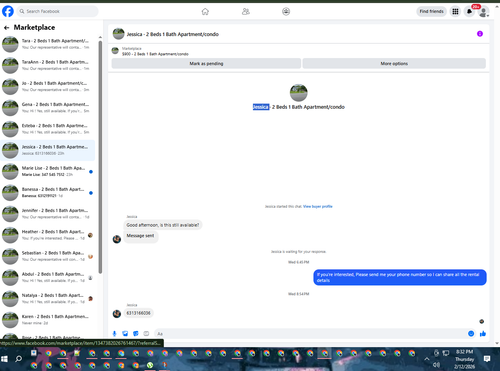Open the Natalya conversation
Image resolution: width=500 pixels, height=371 pixels.
pos(48,299)
